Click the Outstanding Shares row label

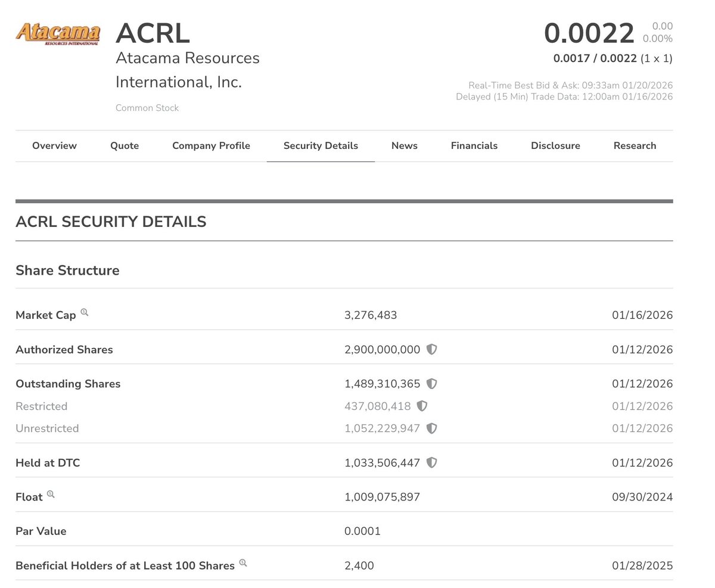(68, 384)
